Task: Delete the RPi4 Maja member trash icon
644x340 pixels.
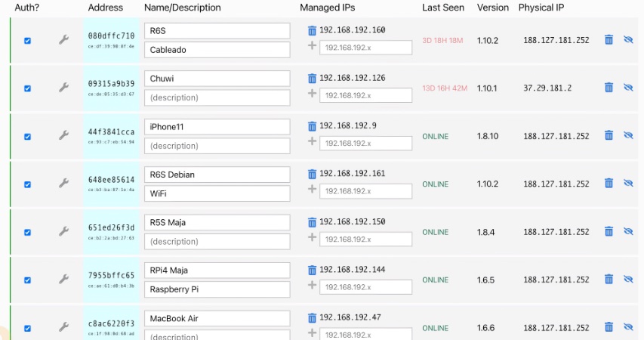Action: point(609,279)
